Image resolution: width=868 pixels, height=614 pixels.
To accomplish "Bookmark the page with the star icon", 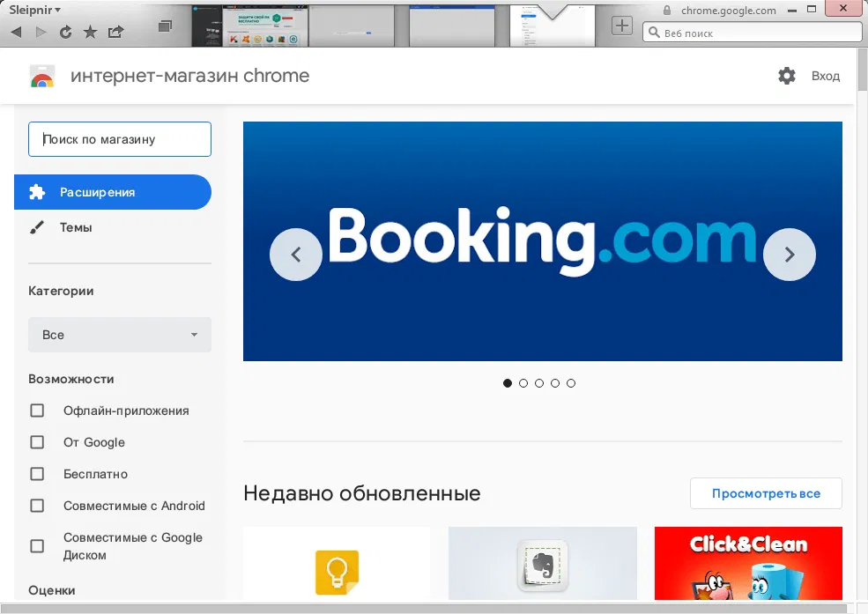I will [90, 32].
